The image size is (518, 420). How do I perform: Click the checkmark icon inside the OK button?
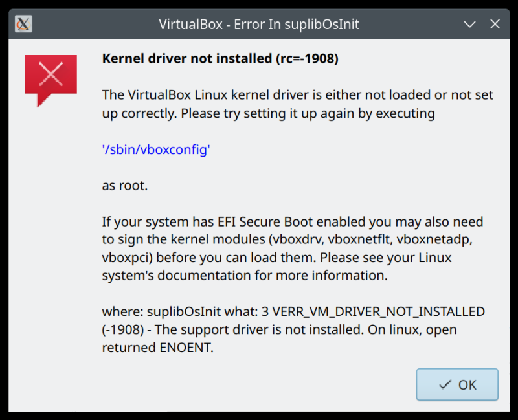(445, 384)
